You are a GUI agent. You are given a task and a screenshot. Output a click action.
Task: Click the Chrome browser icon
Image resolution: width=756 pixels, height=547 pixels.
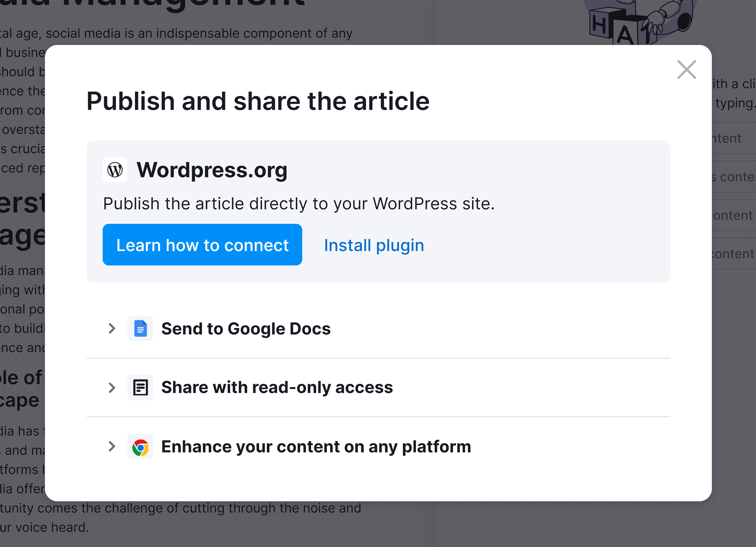tap(140, 447)
